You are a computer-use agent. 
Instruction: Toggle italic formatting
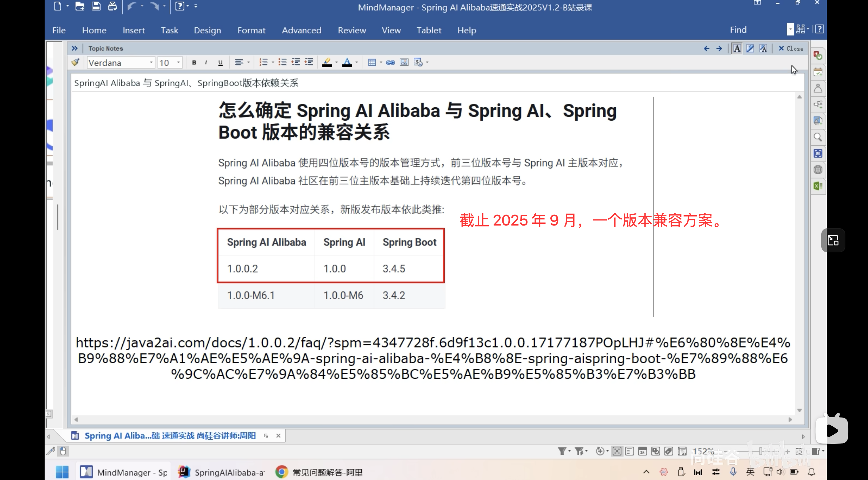[x=206, y=62]
